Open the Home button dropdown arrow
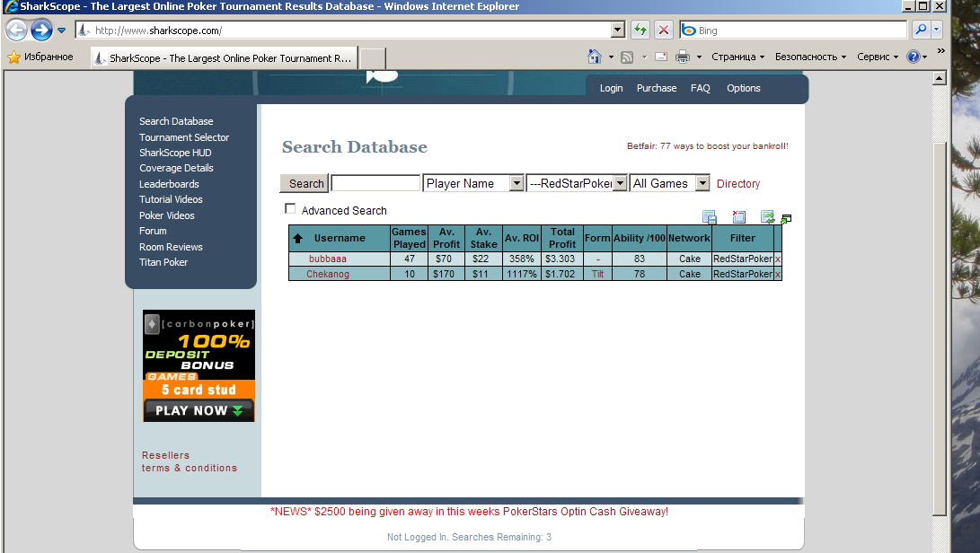 [611, 57]
